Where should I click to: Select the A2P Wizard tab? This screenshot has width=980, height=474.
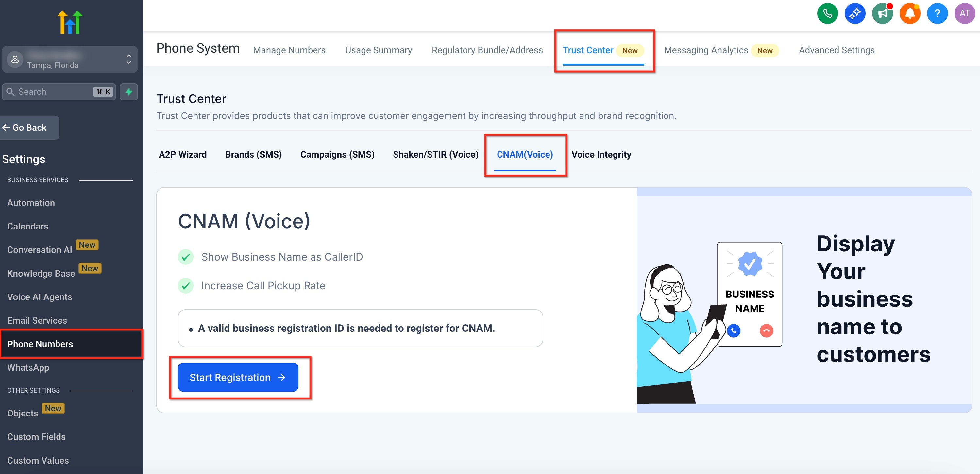(183, 154)
